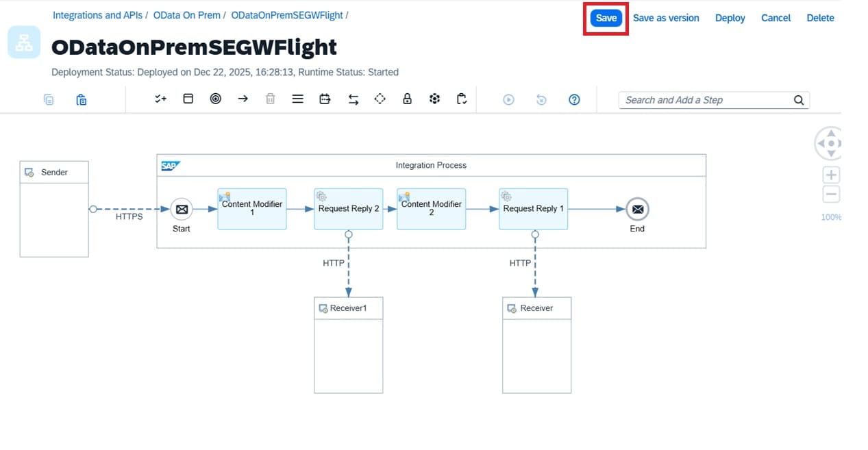Viewport: 868px width, 450px height.
Task: Click the Start message event
Action: pyautogui.click(x=182, y=209)
